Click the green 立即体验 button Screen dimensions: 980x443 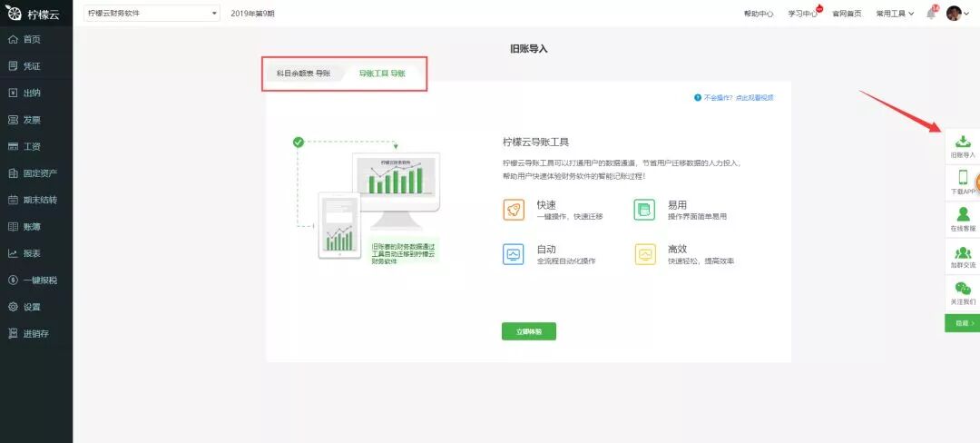point(529,331)
